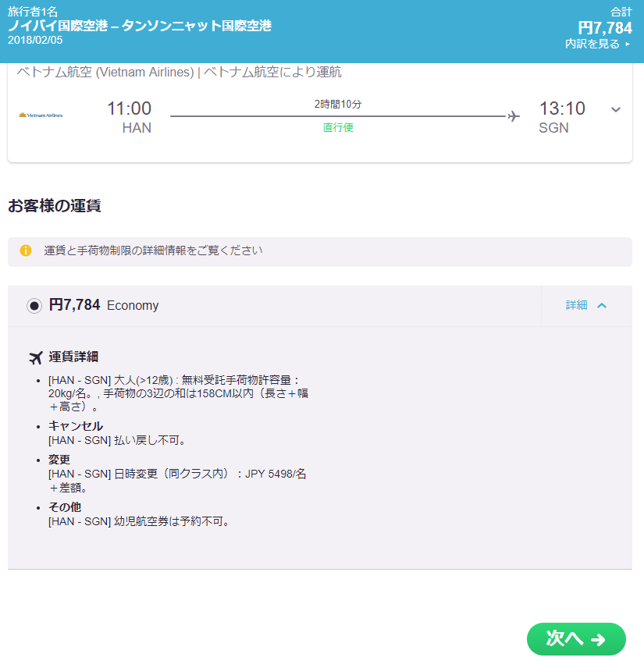Viewport: 644px width, 668px height.
Task: Click the airplane icon on flight route line
Action: [x=514, y=115]
